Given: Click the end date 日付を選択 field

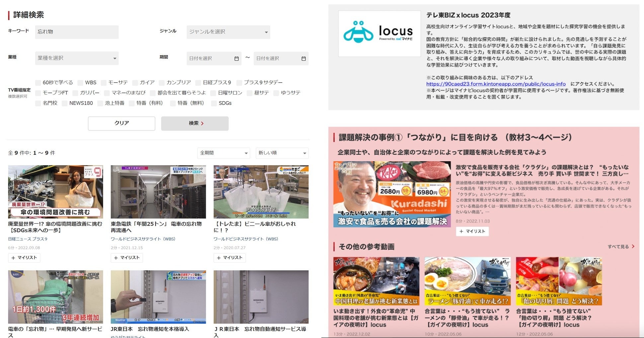Looking at the screenshot, I should click(281, 58).
